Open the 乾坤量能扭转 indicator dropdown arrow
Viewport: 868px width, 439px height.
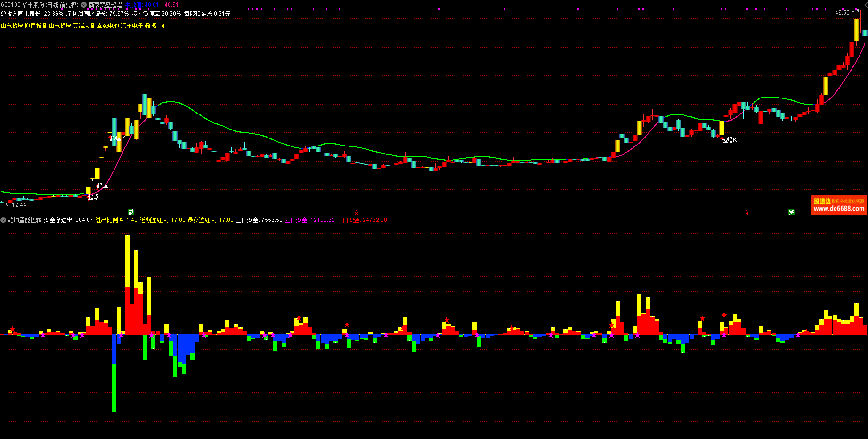(3, 220)
